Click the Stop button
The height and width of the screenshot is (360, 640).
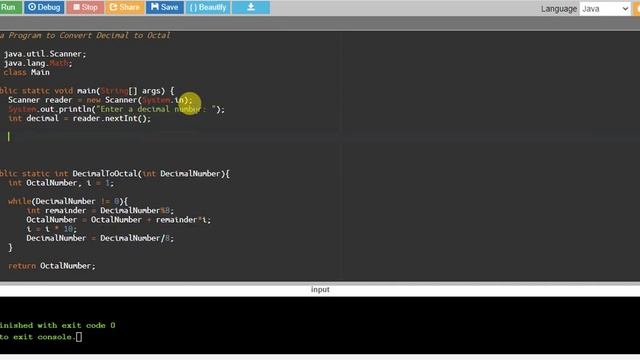coord(85,7)
